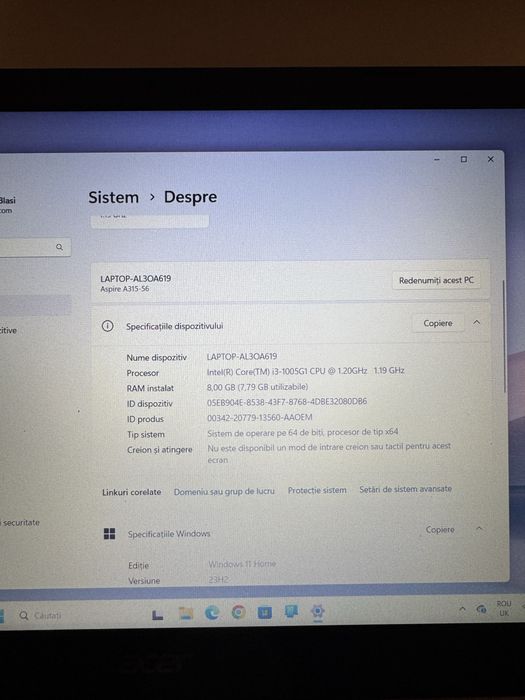Open Google Chrome from the taskbar
This screenshot has width=525, height=700.
coord(238,612)
